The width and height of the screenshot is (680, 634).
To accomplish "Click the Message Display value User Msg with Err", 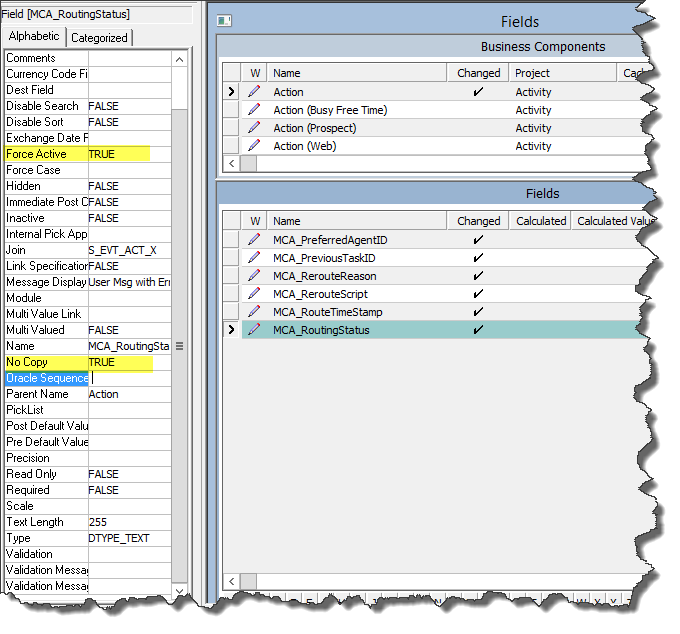I will click(x=130, y=282).
